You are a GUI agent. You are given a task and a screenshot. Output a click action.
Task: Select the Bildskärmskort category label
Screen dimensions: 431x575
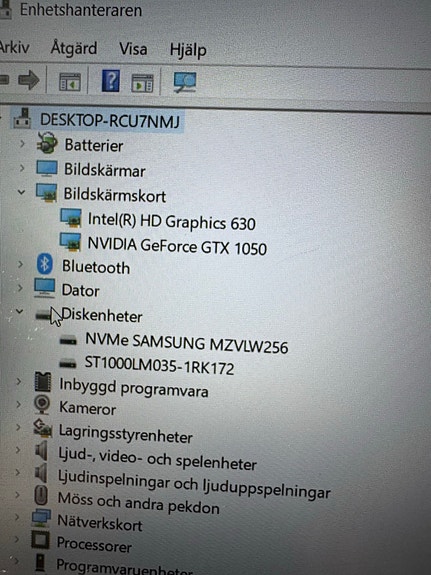click(115, 195)
